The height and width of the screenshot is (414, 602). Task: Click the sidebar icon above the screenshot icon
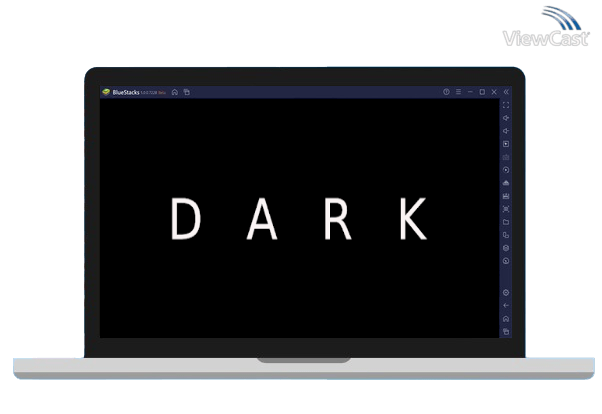pos(506,196)
